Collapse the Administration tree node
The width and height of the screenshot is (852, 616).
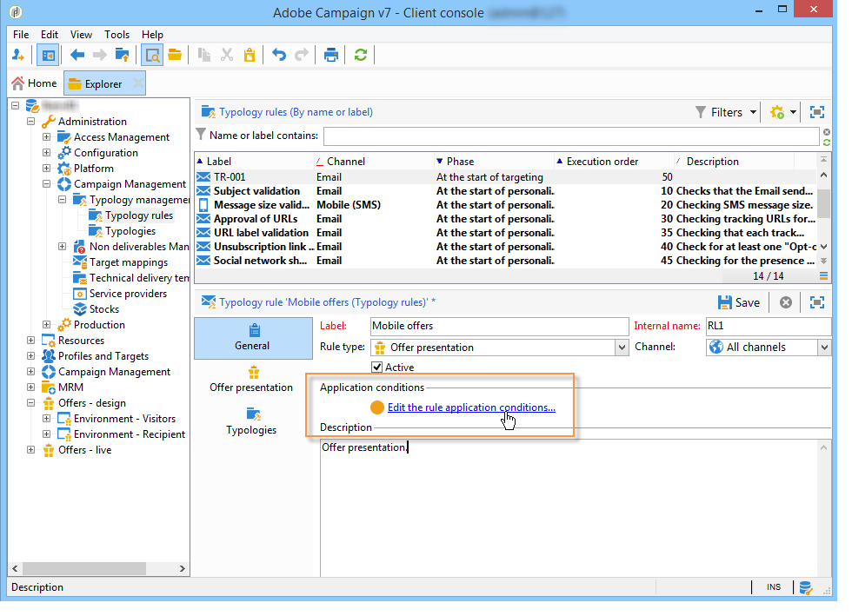[x=31, y=121]
